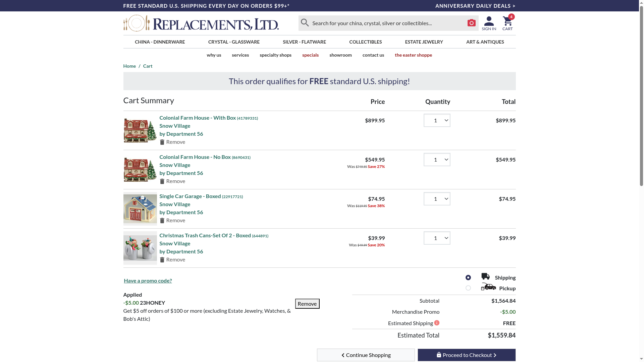Select the Pickup radio button
This screenshot has width=644, height=362.
click(468, 288)
